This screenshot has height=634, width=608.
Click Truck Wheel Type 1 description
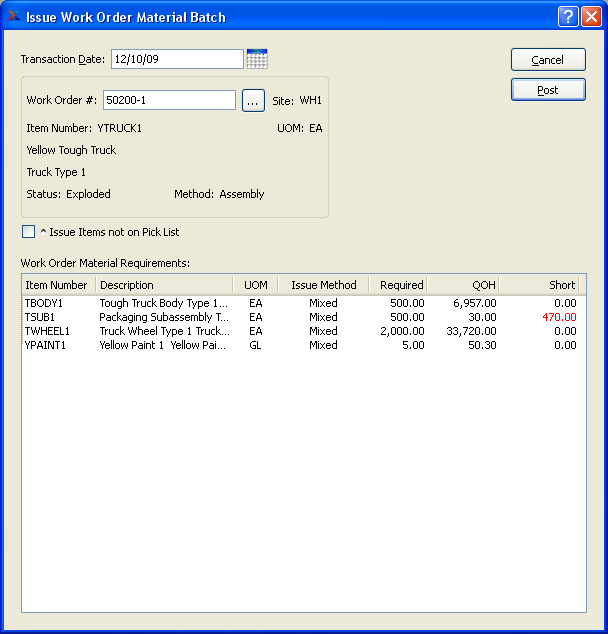(x=165, y=331)
